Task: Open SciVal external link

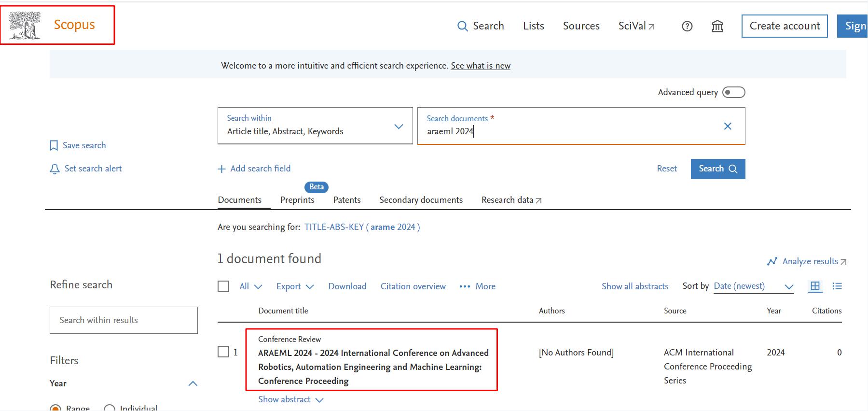Action: coord(636,26)
